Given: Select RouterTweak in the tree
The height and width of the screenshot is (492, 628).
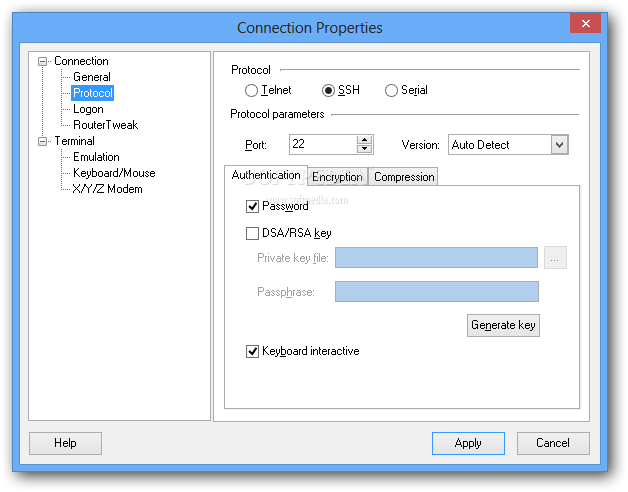Looking at the screenshot, I should [x=105, y=125].
